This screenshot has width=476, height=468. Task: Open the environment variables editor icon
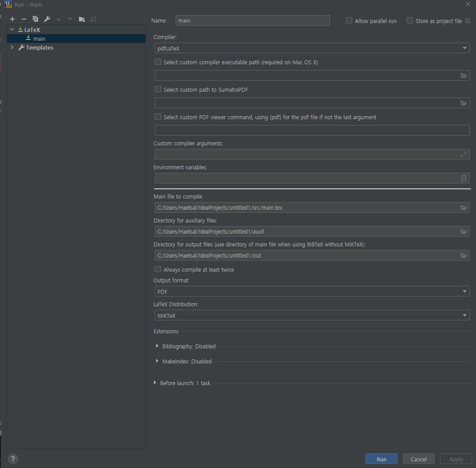tap(464, 178)
